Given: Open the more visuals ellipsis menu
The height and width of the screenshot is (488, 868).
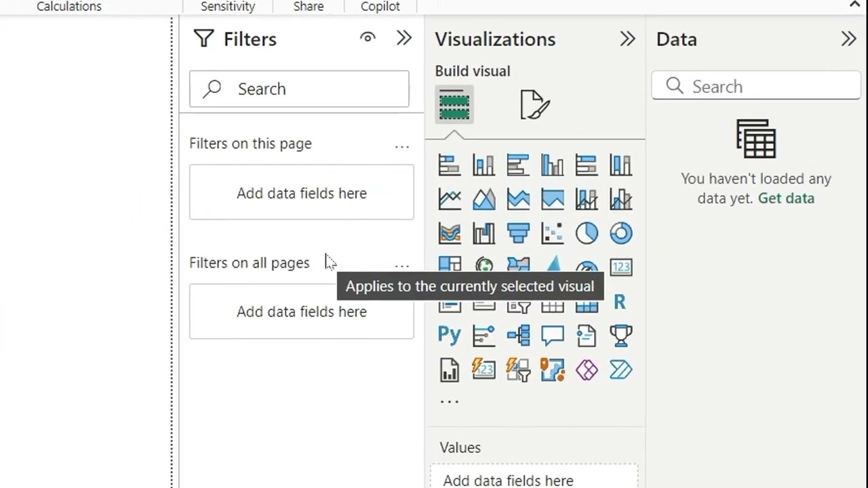Looking at the screenshot, I should click(x=450, y=401).
